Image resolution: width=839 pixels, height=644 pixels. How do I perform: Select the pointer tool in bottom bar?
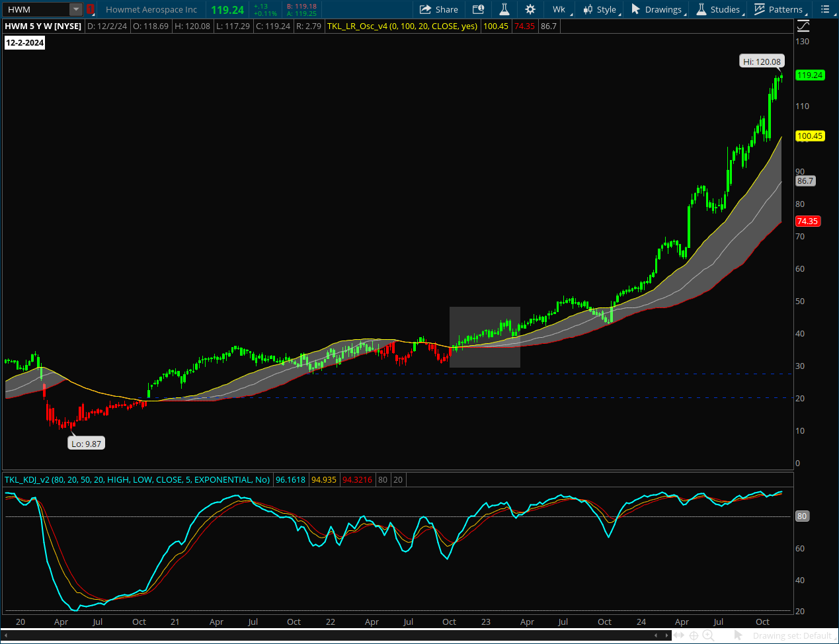pyautogui.click(x=739, y=635)
